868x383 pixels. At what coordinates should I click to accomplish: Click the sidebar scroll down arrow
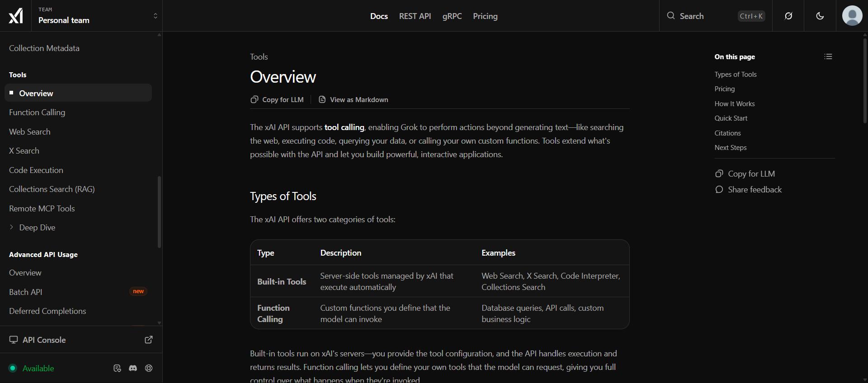pyautogui.click(x=159, y=323)
